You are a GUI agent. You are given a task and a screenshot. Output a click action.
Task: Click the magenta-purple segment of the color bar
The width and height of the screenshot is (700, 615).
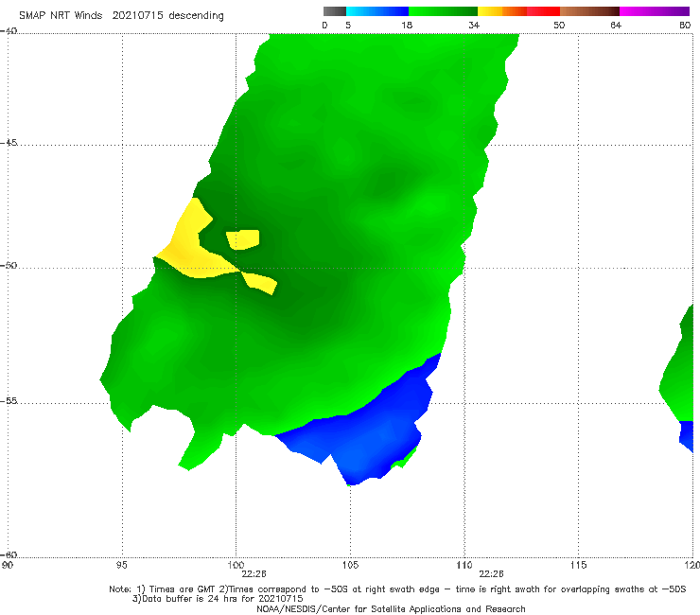click(655, 11)
